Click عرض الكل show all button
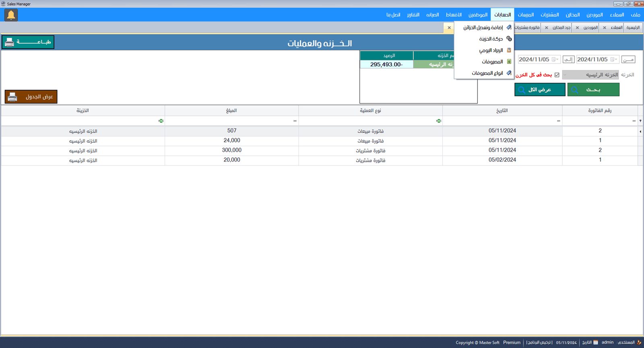The height and width of the screenshot is (348, 644). pos(539,90)
